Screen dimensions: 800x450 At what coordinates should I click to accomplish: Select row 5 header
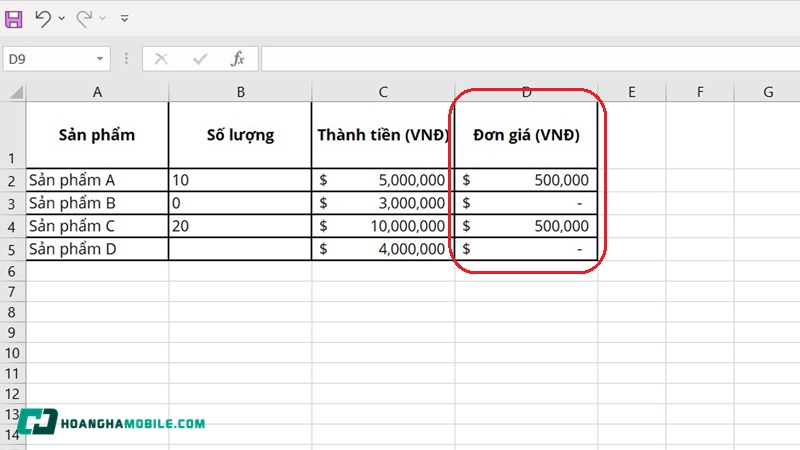(12, 249)
